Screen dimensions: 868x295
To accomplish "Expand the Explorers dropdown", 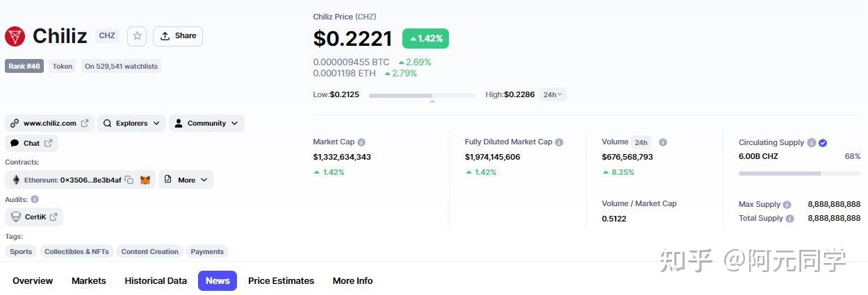I will [131, 124].
